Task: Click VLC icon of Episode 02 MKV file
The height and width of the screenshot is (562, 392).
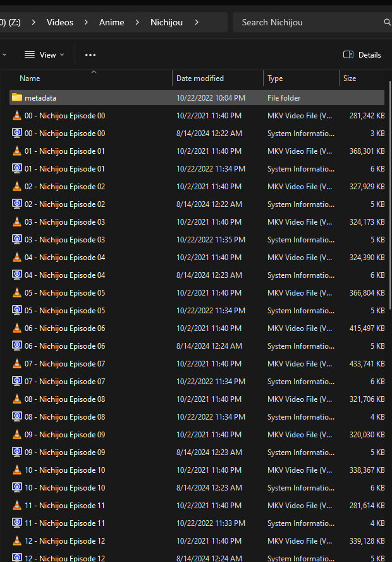Action: point(17,186)
